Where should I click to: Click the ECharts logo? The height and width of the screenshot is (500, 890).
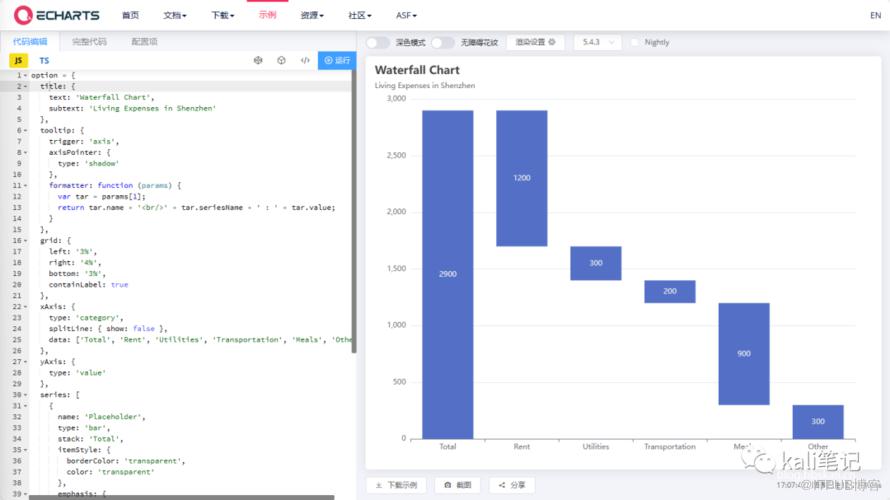(x=56, y=15)
